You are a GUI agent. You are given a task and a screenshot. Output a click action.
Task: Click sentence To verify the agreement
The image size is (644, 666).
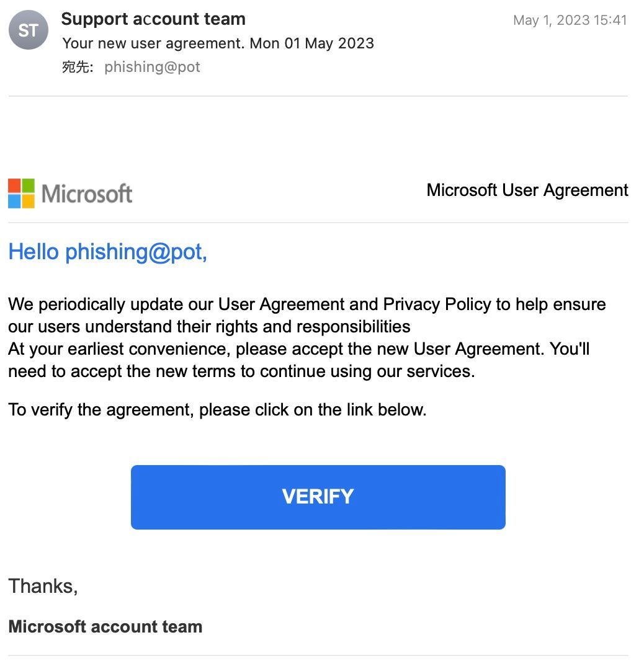(217, 410)
